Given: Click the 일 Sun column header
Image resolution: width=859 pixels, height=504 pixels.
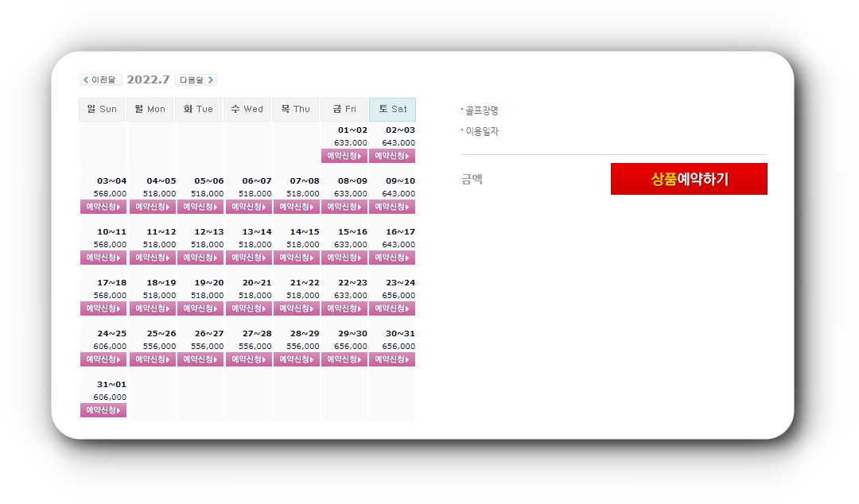Looking at the screenshot, I should 102,110.
